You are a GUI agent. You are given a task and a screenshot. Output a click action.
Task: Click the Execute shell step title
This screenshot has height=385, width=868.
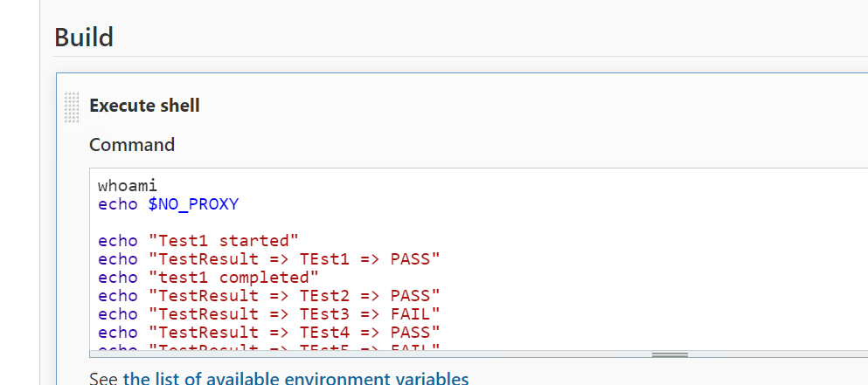pos(144,105)
